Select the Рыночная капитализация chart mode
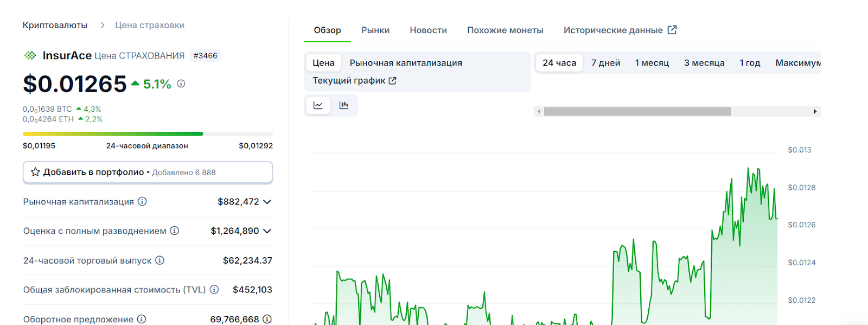This screenshot has width=868, height=325. [x=406, y=63]
